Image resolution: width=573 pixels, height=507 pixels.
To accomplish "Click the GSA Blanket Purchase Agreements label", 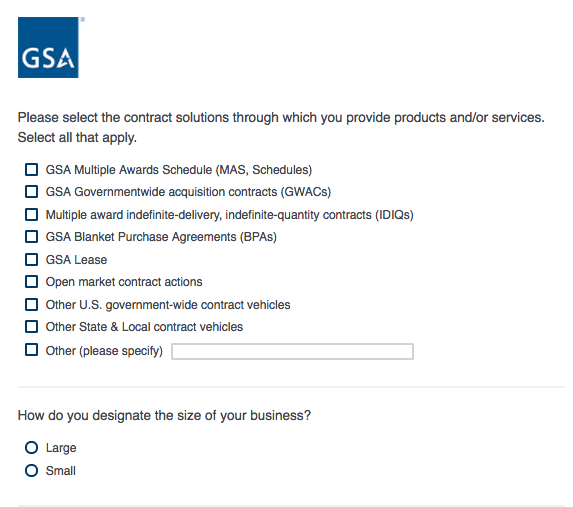I will [161, 237].
